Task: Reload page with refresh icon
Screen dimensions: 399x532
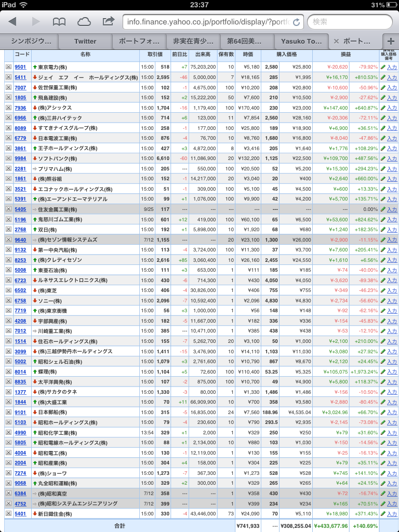Action: pyautogui.click(x=296, y=22)
